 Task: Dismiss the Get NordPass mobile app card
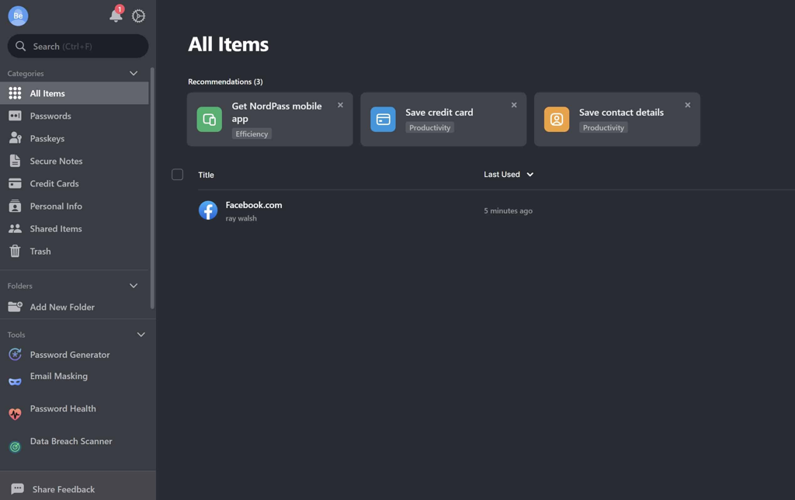pos(340,105)
